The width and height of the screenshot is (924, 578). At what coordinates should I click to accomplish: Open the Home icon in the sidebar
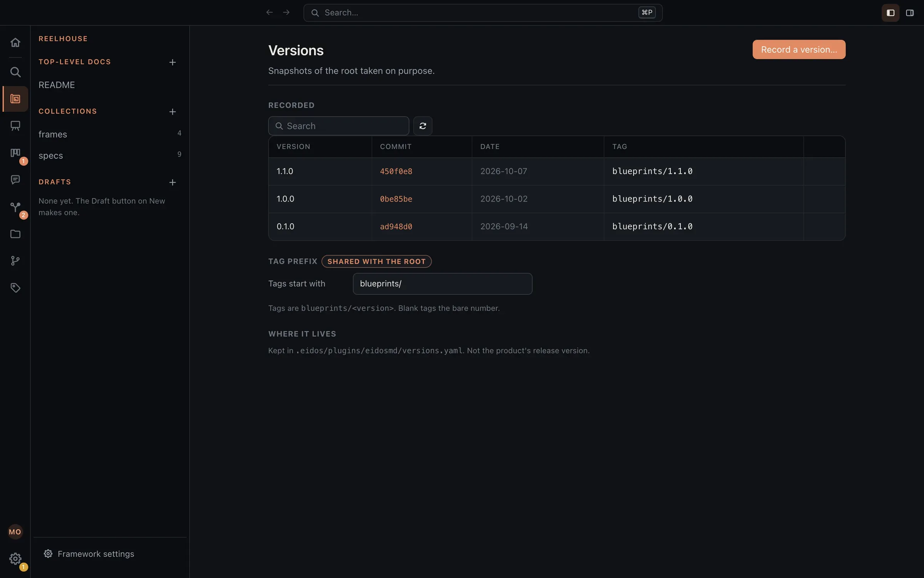point(15,42)
